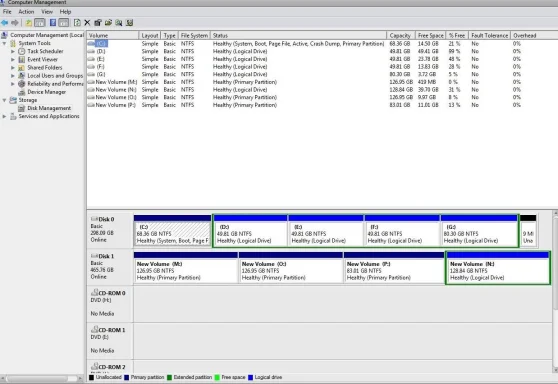
Task: Toggle the Show/Hide Console Tree toolbar icon
Action: pos(40,23)
